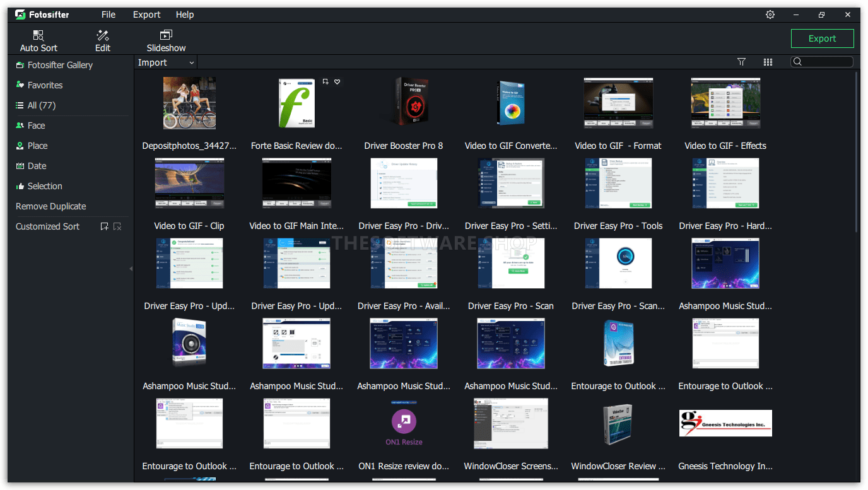
Task: Click the green Export button
Action: click(822, 38)
